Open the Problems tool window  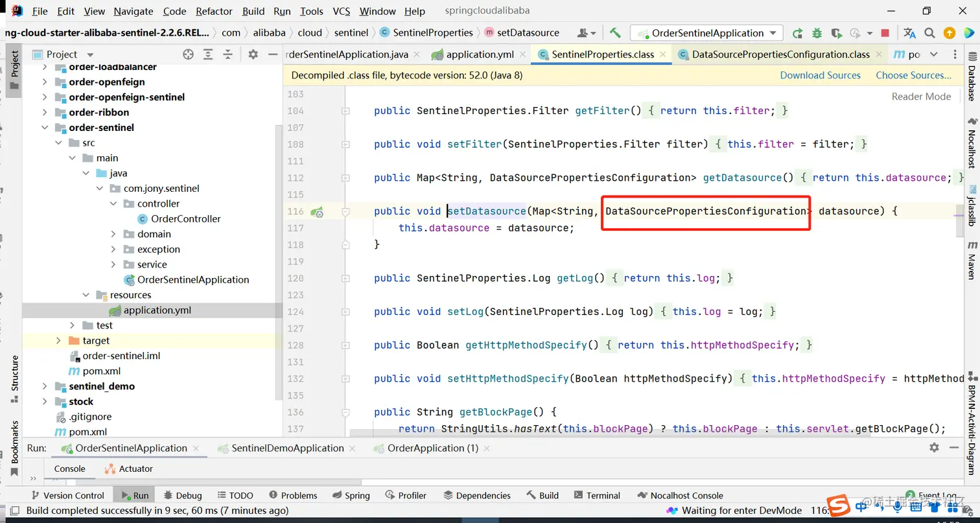[x=292, y=495]
